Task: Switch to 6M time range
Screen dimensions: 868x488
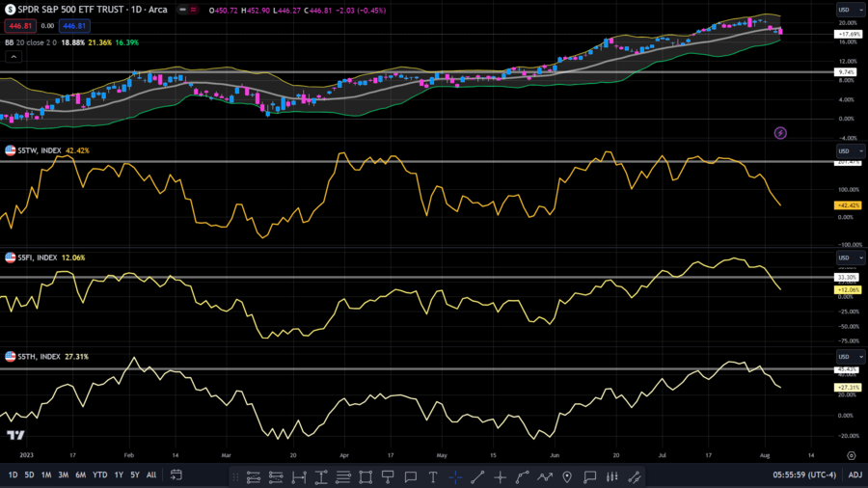Action: tap(80, 474)
